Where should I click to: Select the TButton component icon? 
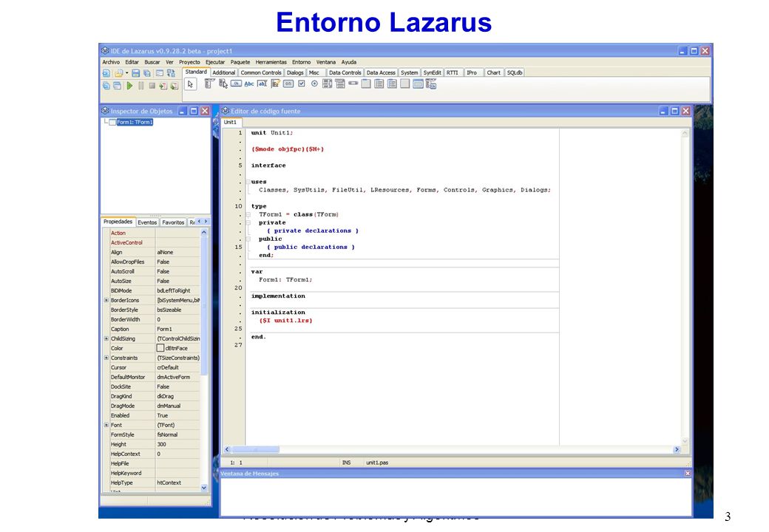pyautogui.click(x=236, y=83)
